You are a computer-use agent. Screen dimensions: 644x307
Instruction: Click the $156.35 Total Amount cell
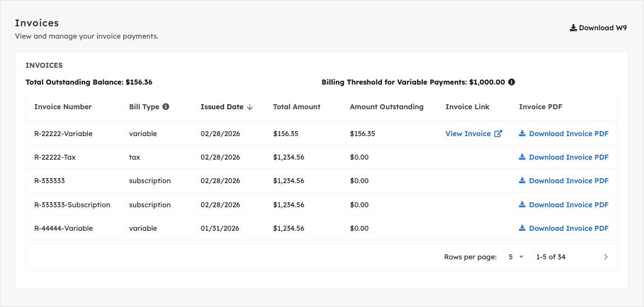coord(286,133)
